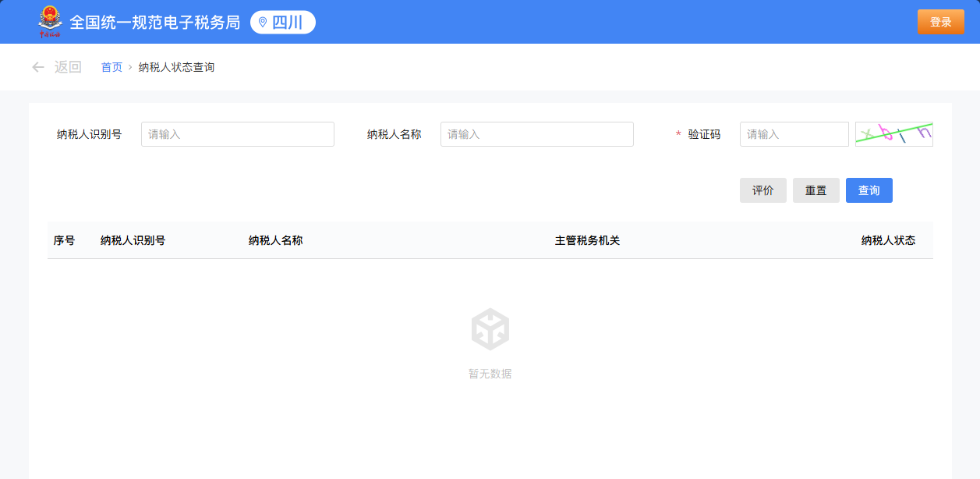This screenshot has height=479, width=980.
Task: Select the 纳税人状态查询 breadcrumb item
Action: (175, 68)
